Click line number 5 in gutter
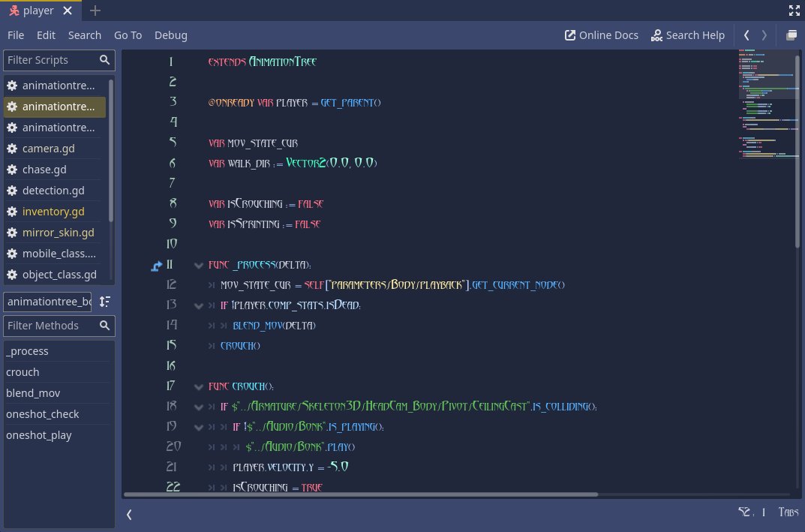Image resolution: width=805 pixels, height=532 pixels. pyautogui.click(x=172, y=143)
